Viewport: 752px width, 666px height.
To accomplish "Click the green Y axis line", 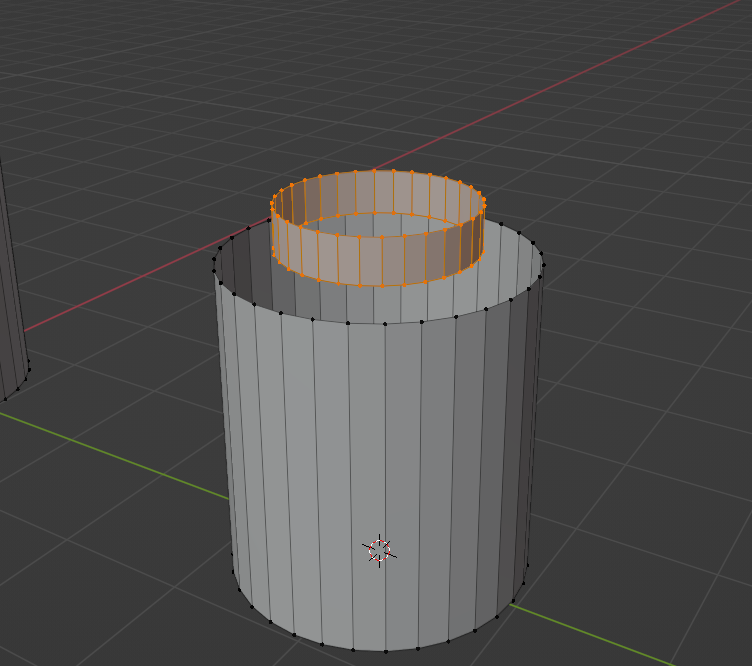I will [x=115, y=456].
